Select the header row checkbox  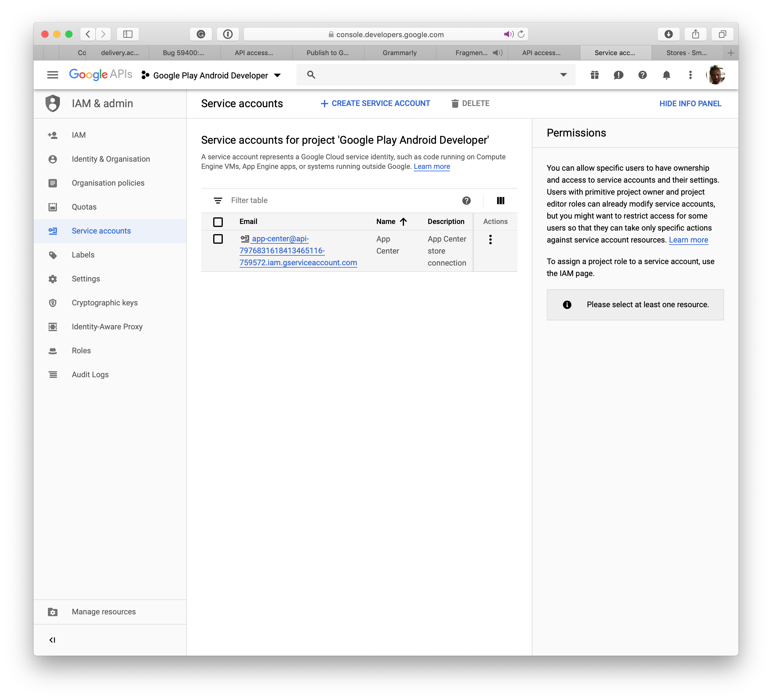(218, 221)
